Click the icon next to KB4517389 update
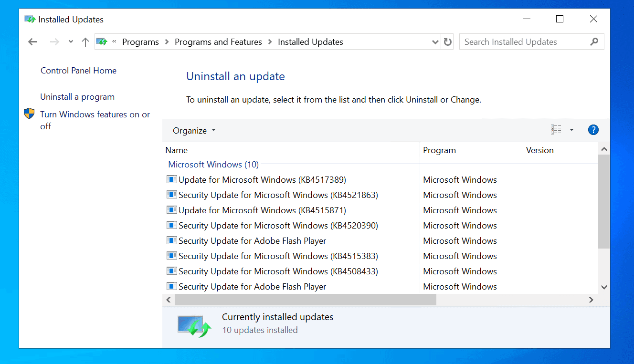Screen dimensions: 634x364 point(171,179)
